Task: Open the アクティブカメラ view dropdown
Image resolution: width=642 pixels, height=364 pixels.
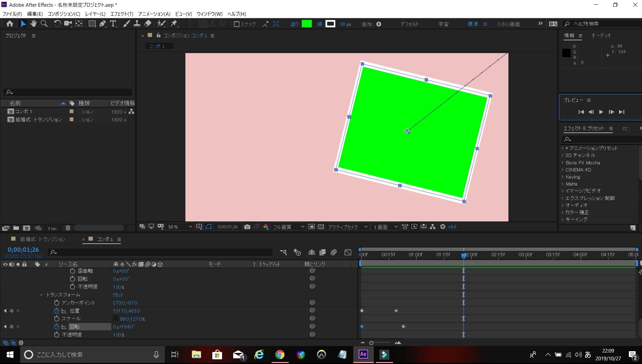Action: (x=348, y=227)
